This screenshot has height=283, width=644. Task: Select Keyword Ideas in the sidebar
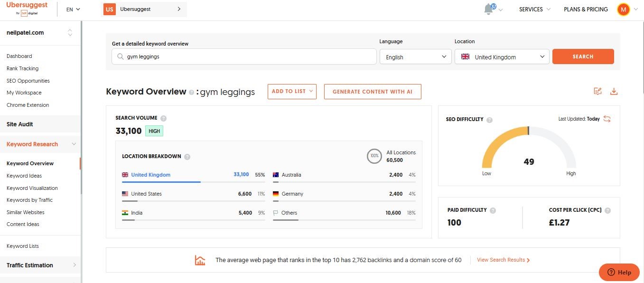point(24,176)
